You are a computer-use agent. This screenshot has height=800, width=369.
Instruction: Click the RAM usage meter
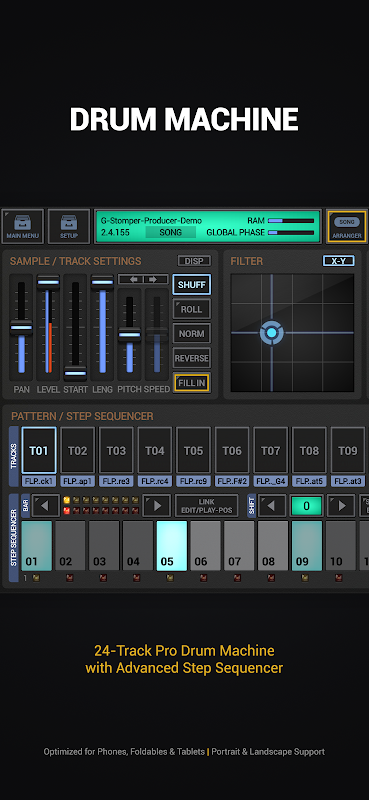click(291, 221)
